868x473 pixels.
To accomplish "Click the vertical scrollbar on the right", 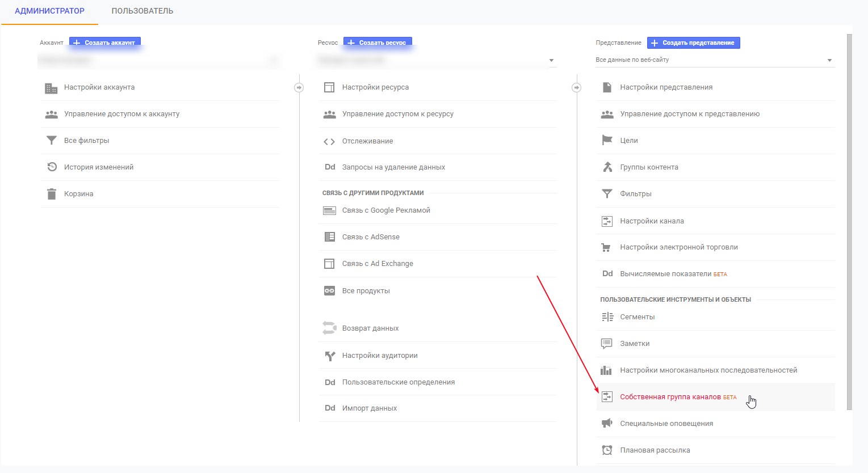I will 849,221.
